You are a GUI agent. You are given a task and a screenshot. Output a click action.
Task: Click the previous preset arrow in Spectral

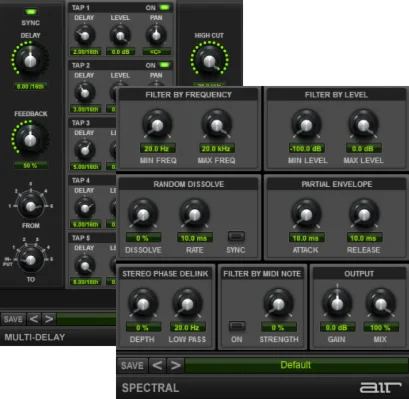(157, 365)
